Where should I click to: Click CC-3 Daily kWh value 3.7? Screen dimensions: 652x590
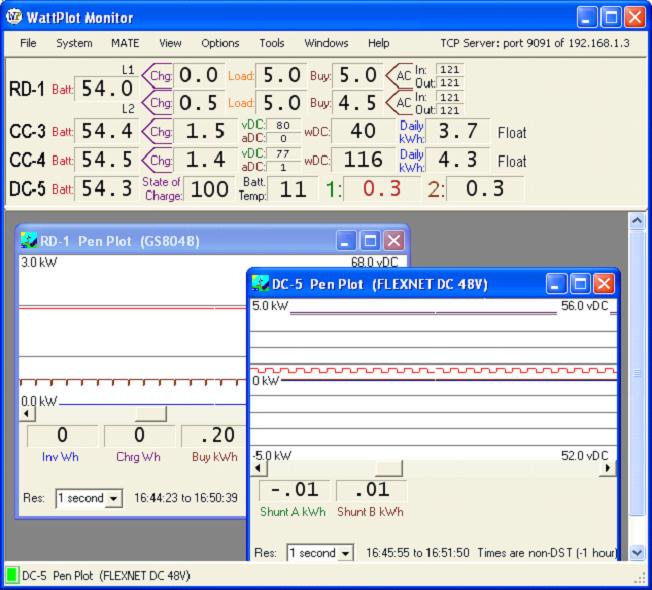coord(457,131)
